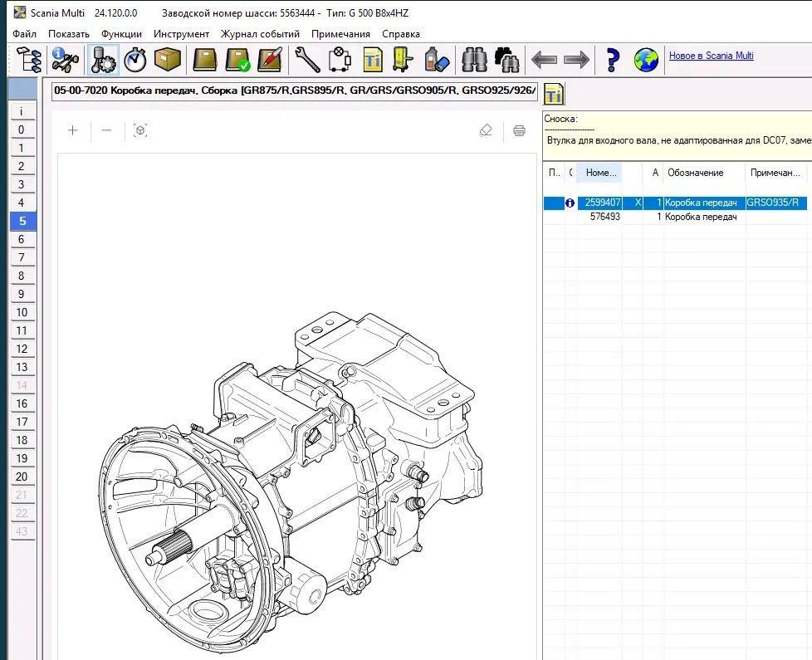Open the wiring diagram circuit icon
This screenshot has width=812, height=660.
(x=340, y=60)
